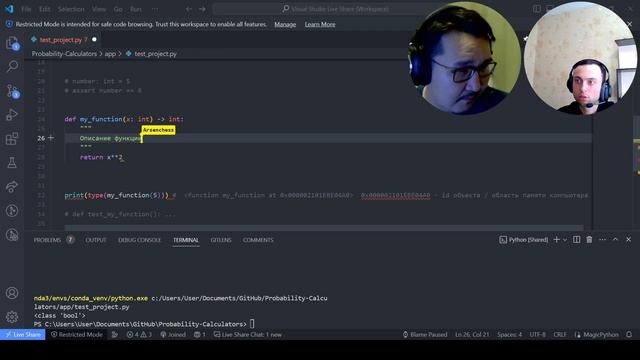Image resolution: width=640 pixels, height=360 pixels.
Task: Click the terminal prompt input line
Action: [144, 324]
